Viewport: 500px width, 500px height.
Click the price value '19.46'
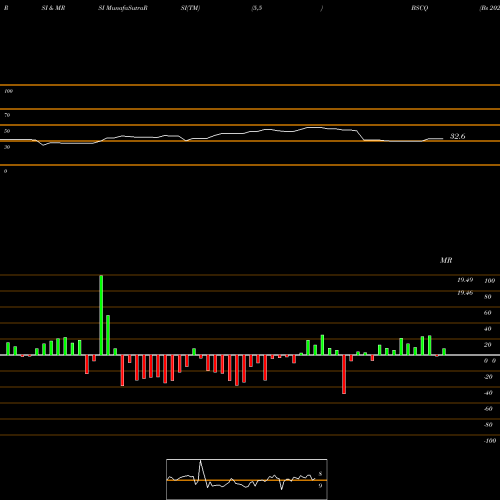[x=465, y=293]
